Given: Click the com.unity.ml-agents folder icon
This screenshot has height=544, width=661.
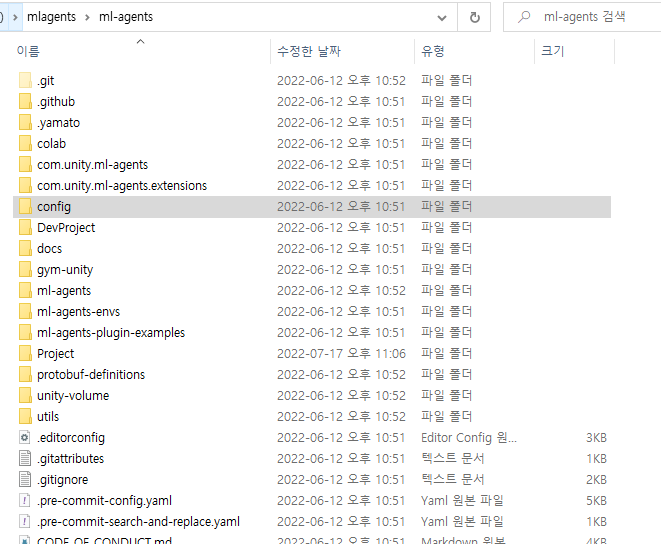Looking at the screenshot, I should [x=25, y=164].
